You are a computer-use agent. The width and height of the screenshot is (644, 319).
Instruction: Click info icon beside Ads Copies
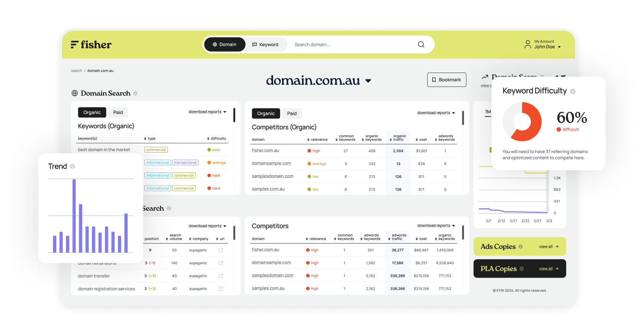click(x=521, y=247)
